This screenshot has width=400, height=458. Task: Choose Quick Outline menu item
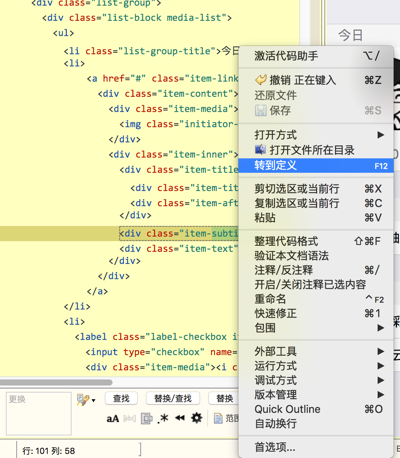(x=316, y=409)
